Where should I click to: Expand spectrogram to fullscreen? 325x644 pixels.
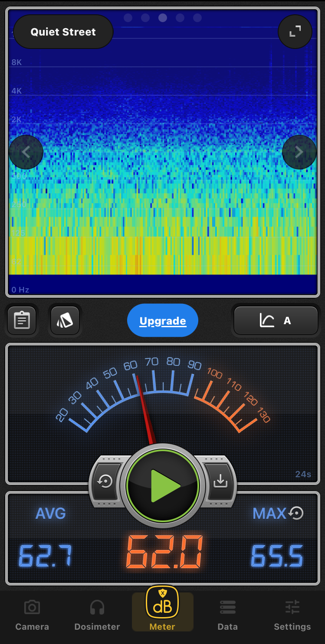[295, 32]
